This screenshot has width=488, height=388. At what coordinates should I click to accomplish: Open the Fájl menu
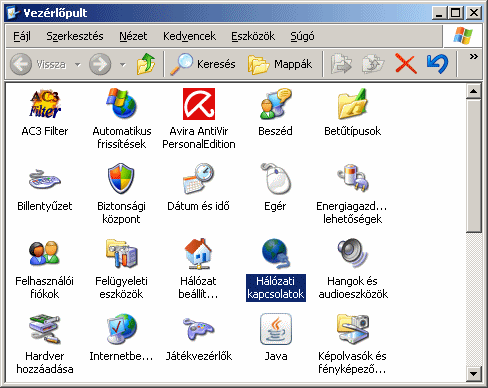point(22,36)
